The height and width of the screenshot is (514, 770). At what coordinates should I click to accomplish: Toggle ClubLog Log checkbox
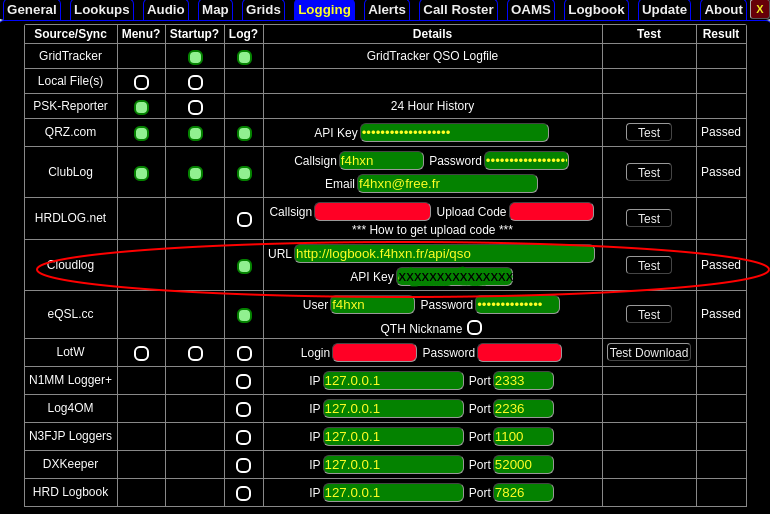coord(245,173)
